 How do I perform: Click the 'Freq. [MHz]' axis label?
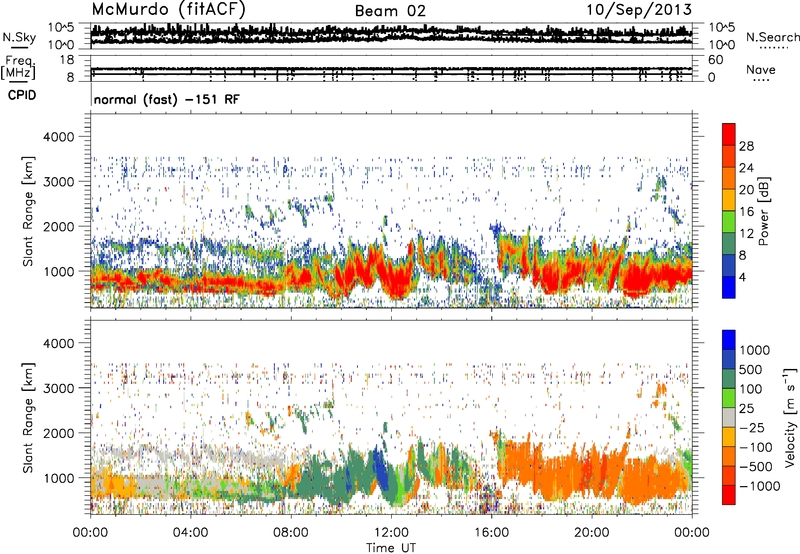coord(18,67)
